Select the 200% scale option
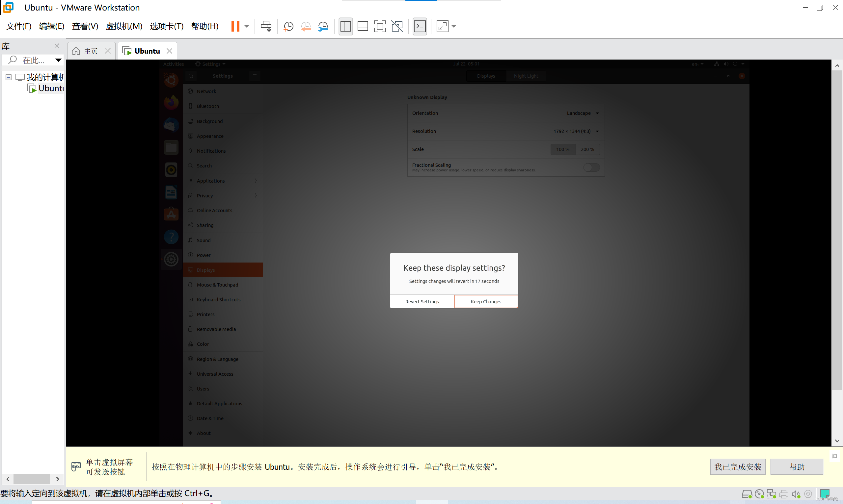Image resolution: width=843 pixels, height=504 pixels. click(x=587, y=149)
